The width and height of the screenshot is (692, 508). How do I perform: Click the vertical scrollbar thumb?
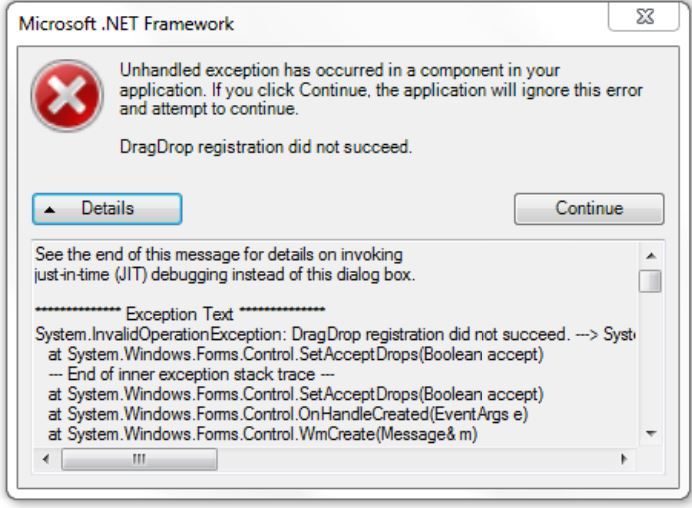coord(650,280)
